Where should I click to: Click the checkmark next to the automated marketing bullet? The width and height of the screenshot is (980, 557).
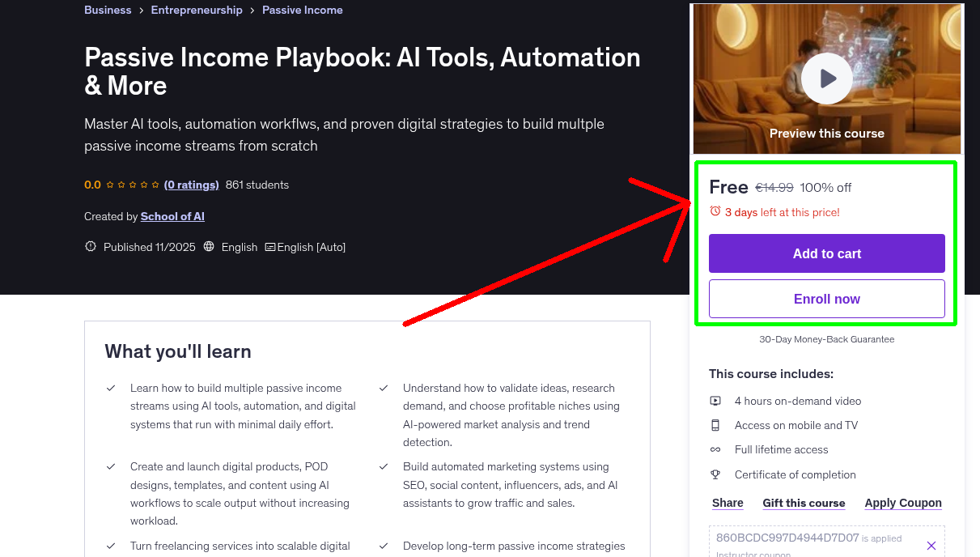tap(383, 466)
